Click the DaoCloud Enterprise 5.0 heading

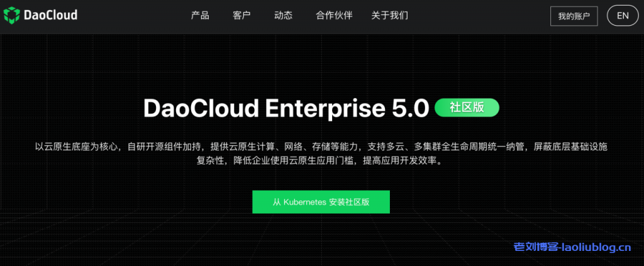pyautogui.click(x=286, y=108)
